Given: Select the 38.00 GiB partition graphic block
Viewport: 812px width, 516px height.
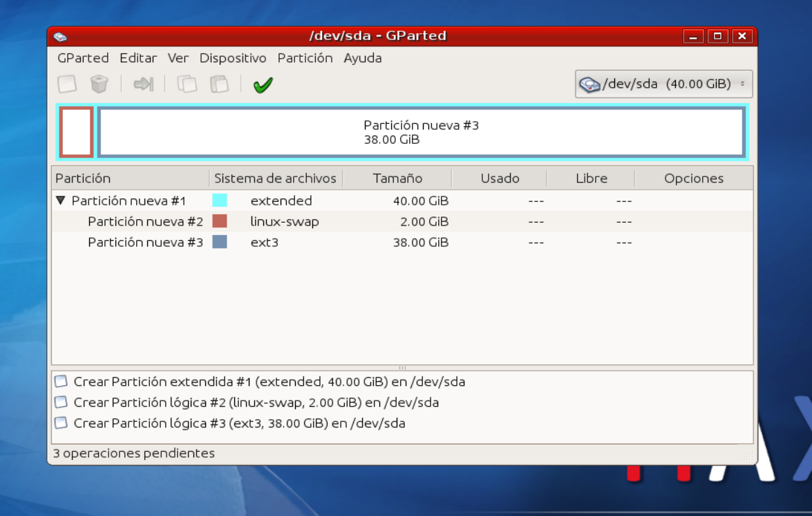Looking at the screenshot, I should [x=422, y=132].
